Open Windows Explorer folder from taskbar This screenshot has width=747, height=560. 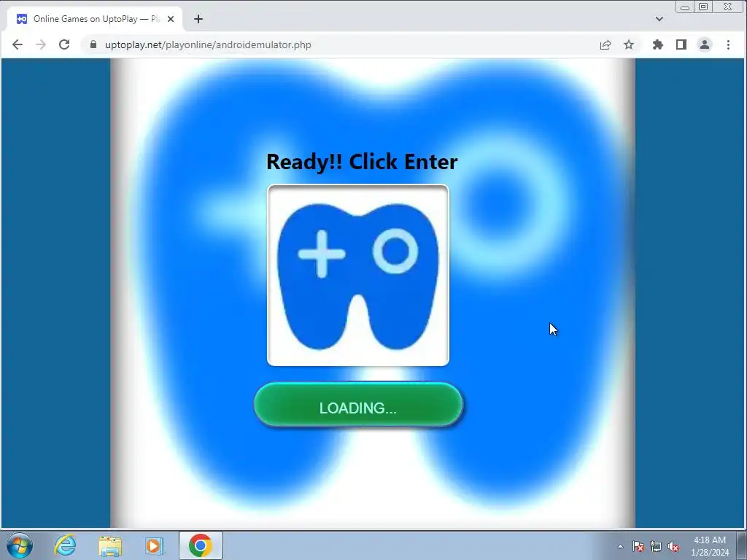point(110,545)
